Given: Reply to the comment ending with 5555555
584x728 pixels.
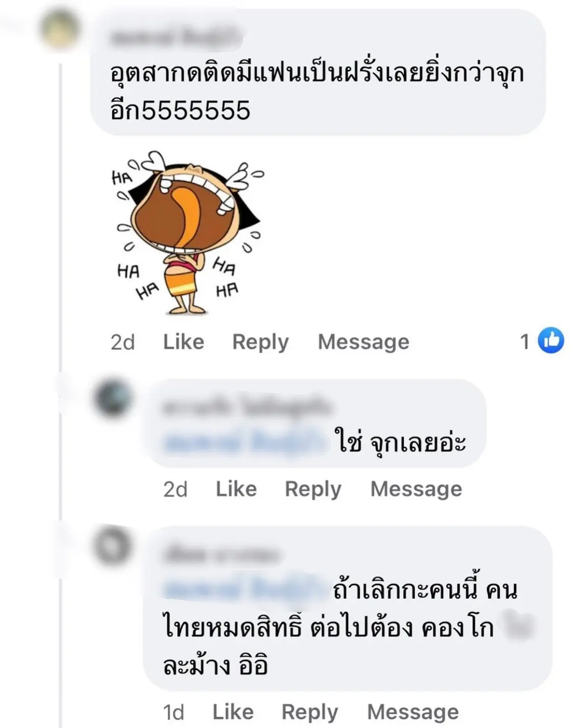Looking at the screenshot, I should point(260,342).
